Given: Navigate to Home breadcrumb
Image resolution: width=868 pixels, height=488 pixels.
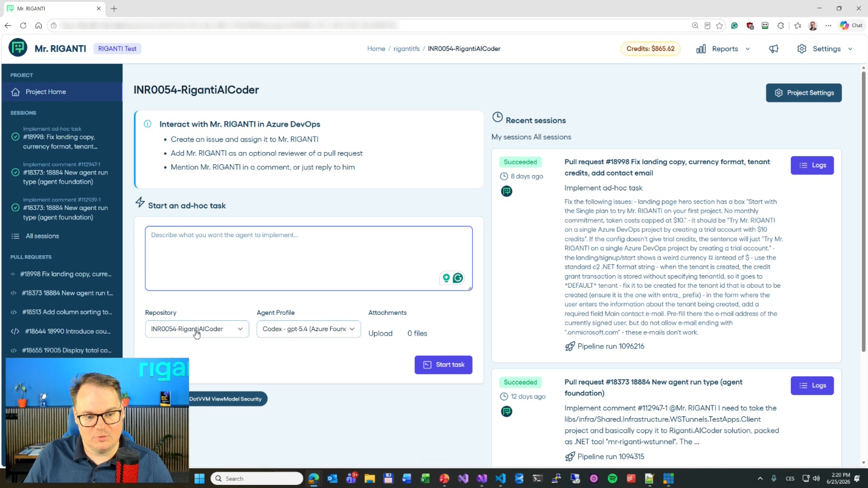Looking at the screenshot, I should (376, 49).
